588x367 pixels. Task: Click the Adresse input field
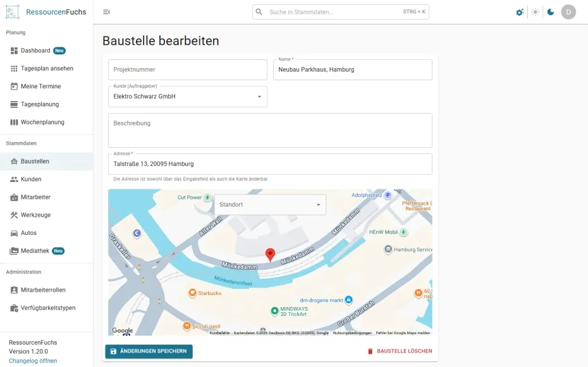(x=270, y=164)
